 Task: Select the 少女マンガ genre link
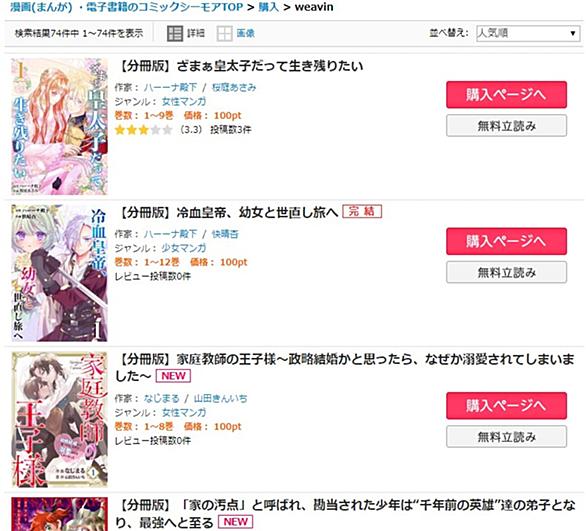(x=184, y=248)
